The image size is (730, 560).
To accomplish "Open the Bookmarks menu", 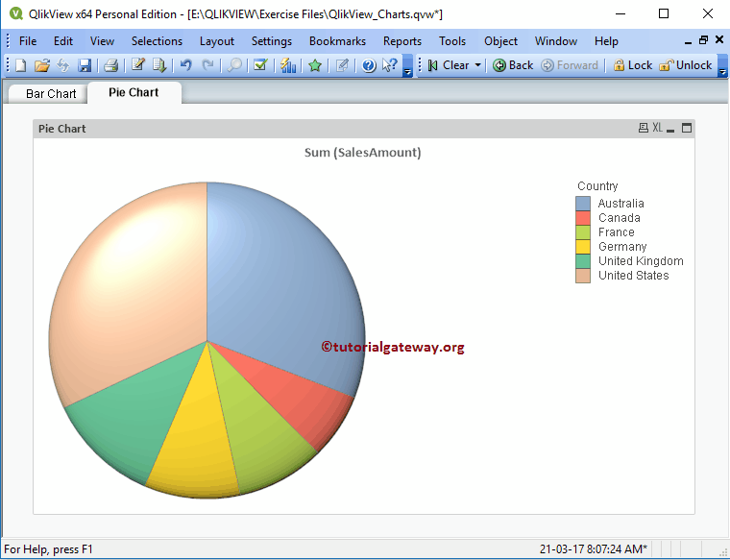I will (337, 41).
